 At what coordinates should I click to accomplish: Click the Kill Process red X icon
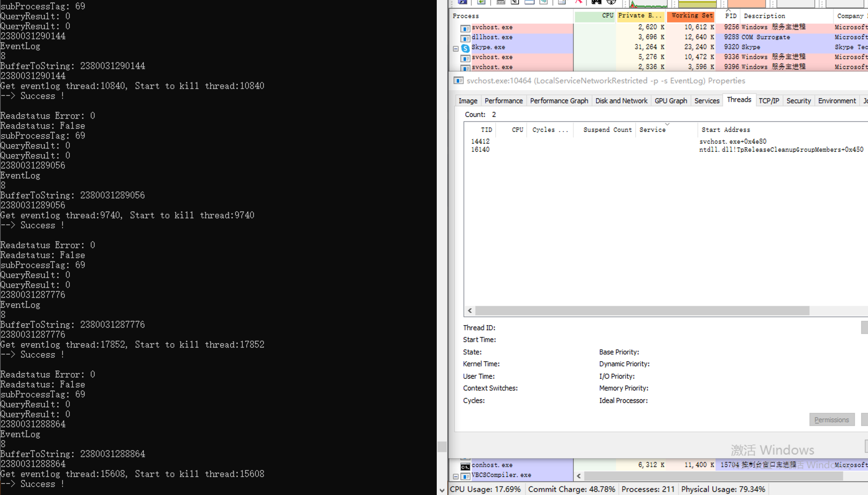coord(579,2)
